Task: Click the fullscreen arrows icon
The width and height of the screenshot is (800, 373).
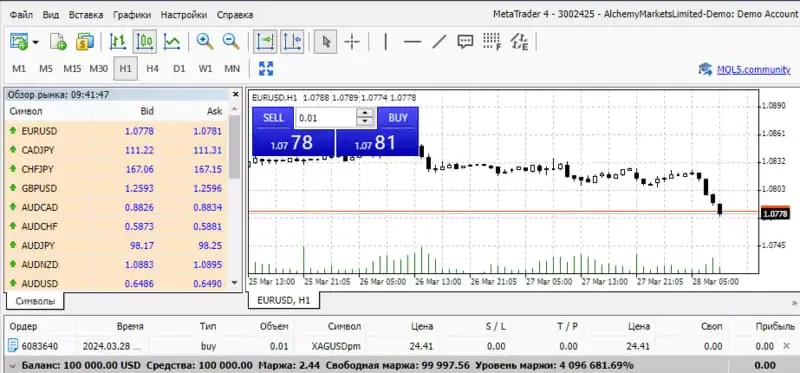Action: [x=266, y=68]
